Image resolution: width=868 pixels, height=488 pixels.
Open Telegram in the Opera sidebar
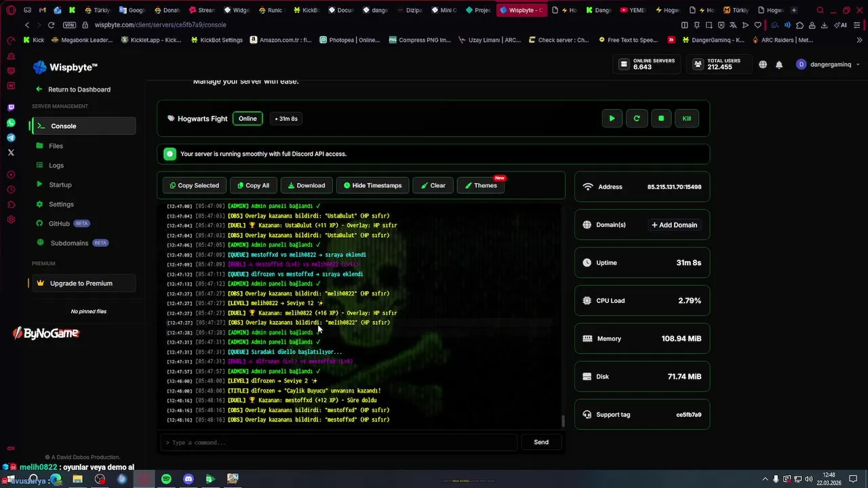click(x=11, y=138)
